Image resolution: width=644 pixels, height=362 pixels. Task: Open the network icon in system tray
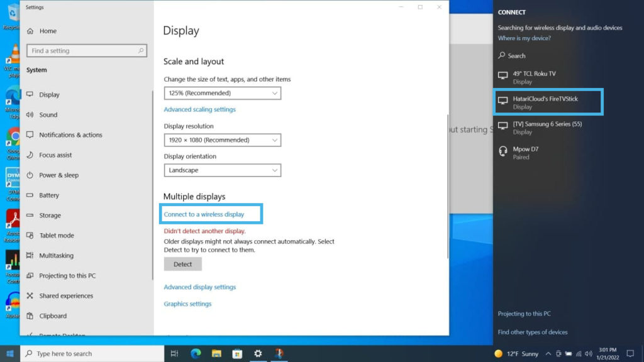point(579,353)
